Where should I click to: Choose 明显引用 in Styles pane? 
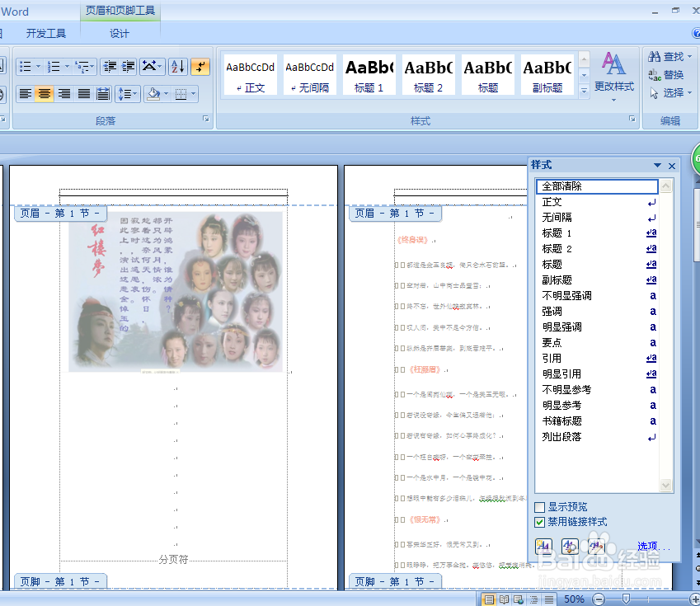coord(597,373)
